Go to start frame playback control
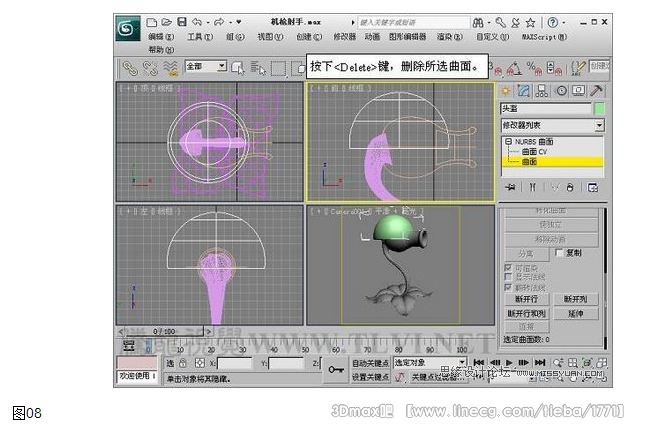Image resolution: width=653 pixels, height=428 pixels. (479, 363)
